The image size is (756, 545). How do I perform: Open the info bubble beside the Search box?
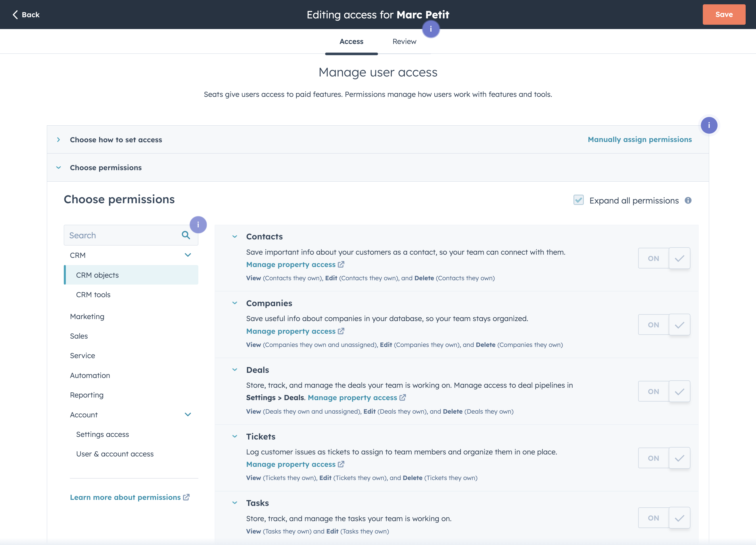point(198,225)
